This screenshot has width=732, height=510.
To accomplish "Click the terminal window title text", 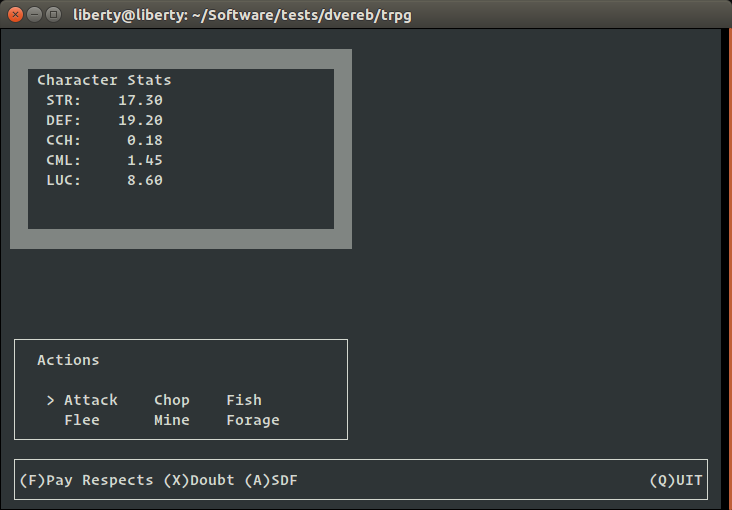I will (x=242, y=15).
